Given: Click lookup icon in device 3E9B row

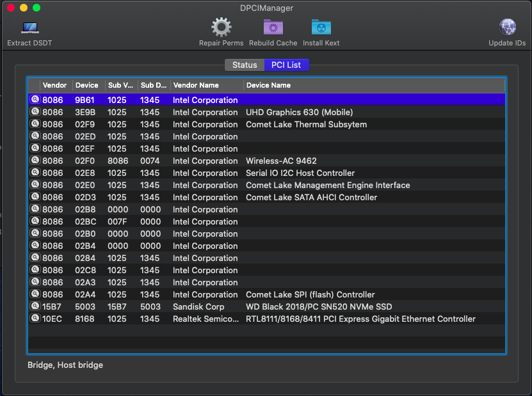Looking at the screenshot, I should pos(35,111).
